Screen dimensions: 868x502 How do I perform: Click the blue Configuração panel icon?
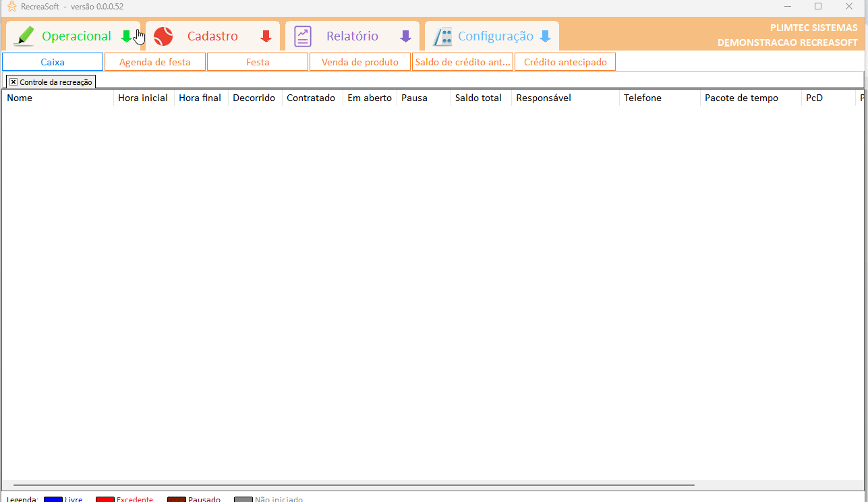[442, 36]
